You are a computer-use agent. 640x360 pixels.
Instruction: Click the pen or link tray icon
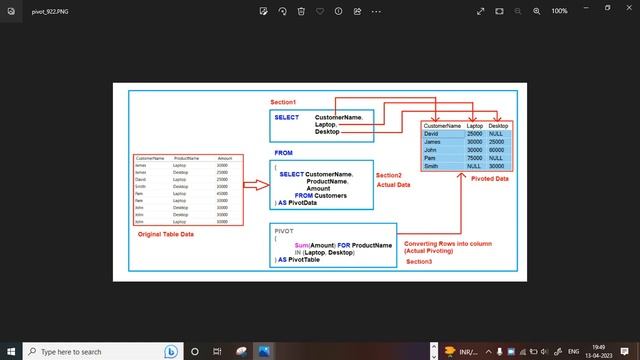558,351
